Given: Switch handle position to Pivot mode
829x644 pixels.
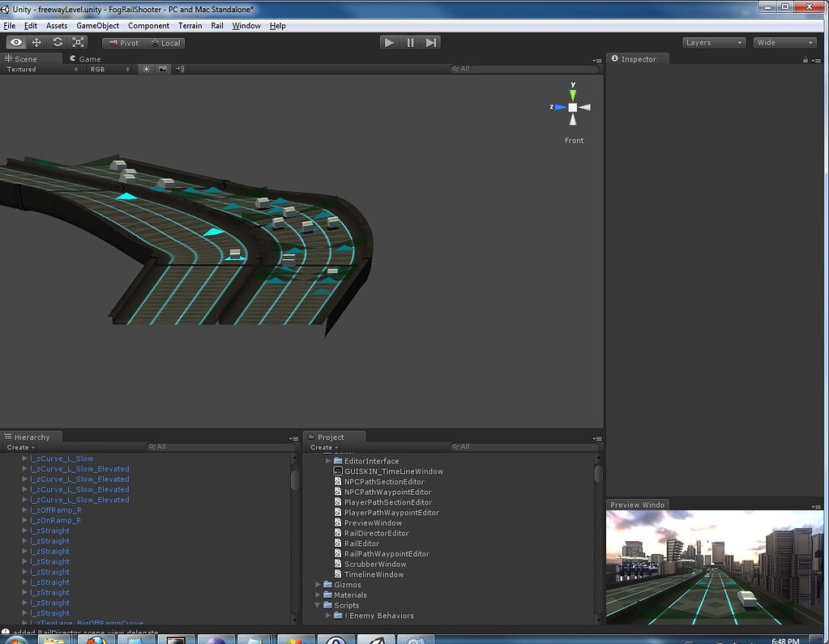Looking at the screenshot, I should pyautogui.click(x=122, y=42).
